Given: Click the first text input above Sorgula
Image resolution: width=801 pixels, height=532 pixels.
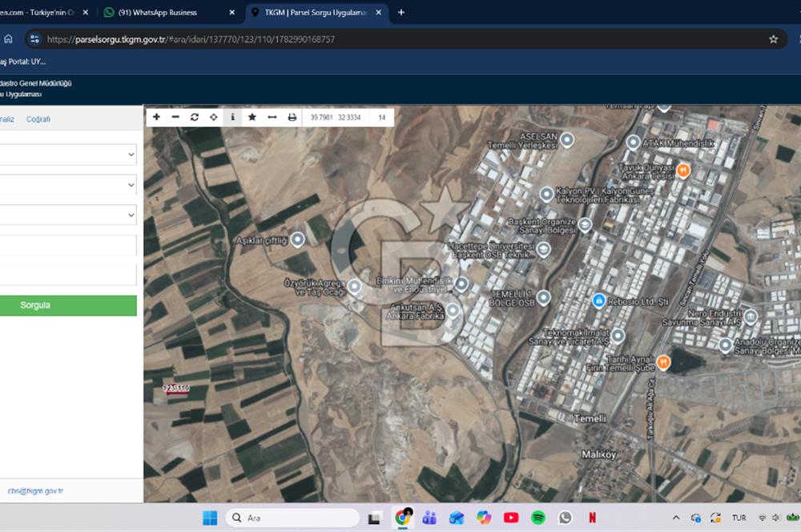Looking at the screenshot, I should pyautogui.click(x=68, y=245).
